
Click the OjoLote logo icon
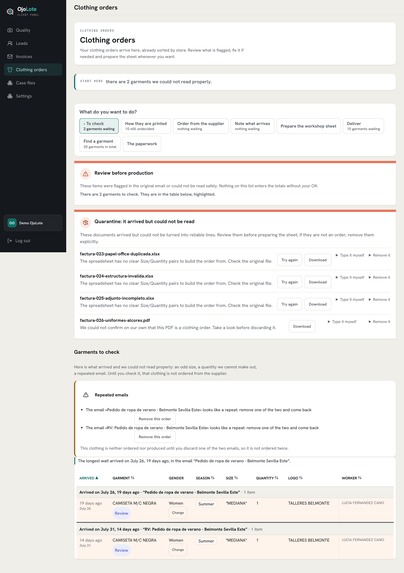tap(10, 11)
